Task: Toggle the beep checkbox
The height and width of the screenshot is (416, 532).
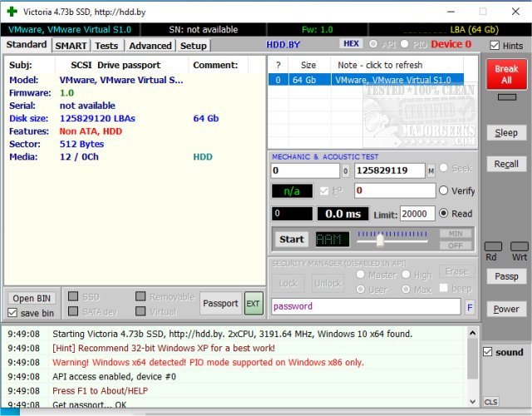Action: (x=443, y=288)
